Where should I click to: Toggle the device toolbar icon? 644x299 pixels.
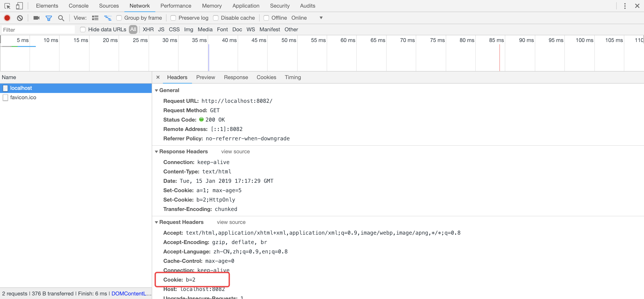coord(19,6)
